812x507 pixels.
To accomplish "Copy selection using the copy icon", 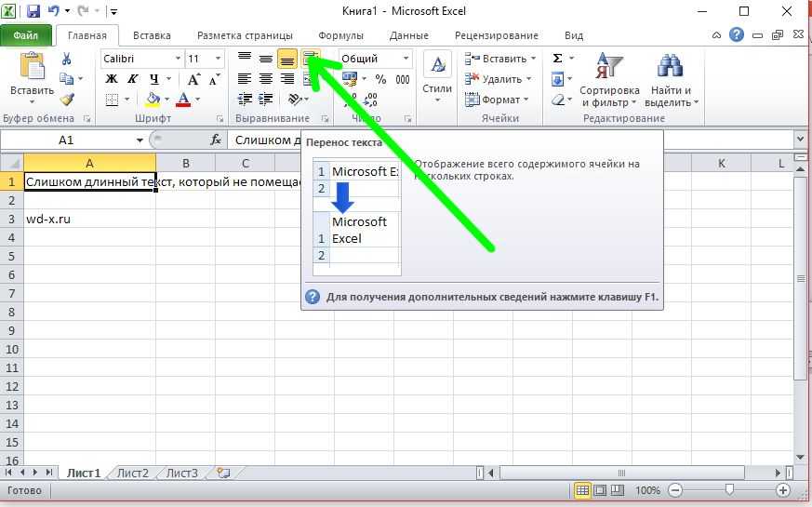I will (x=66, y=79).
